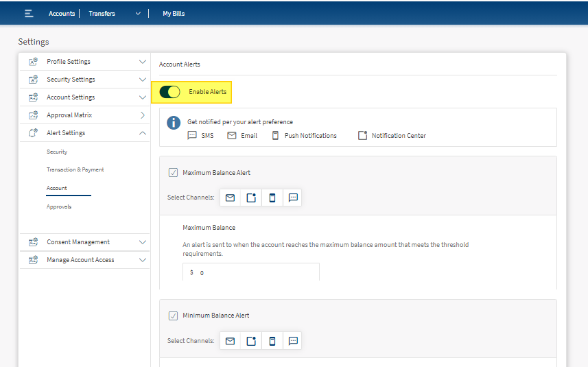
Task: Toggle the Enable Alerts switch
Action: [170, 92]
